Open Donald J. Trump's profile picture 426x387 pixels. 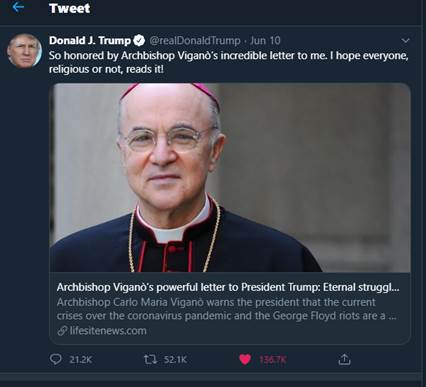coord(24,51)
